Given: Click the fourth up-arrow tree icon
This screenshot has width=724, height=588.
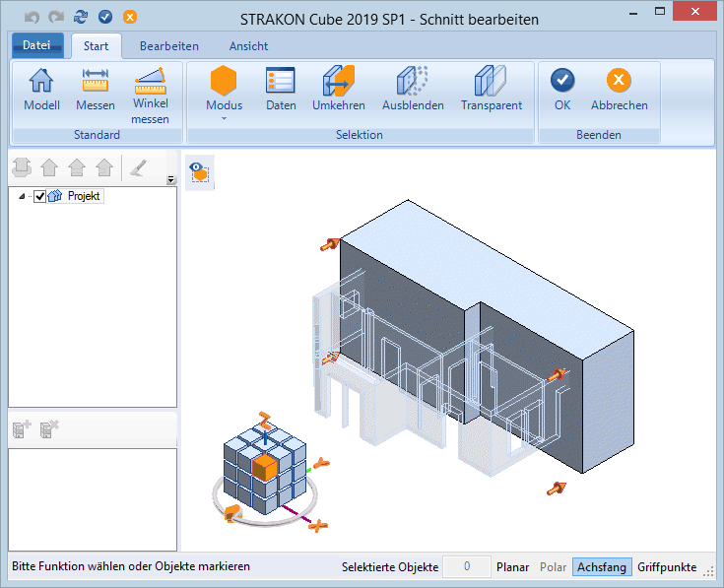Looking at the screenshot, I should tap(104, 167).
